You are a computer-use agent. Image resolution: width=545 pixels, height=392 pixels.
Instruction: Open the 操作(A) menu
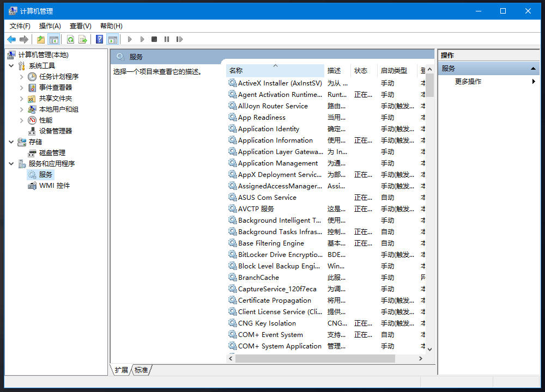click(x=50, y=26)
